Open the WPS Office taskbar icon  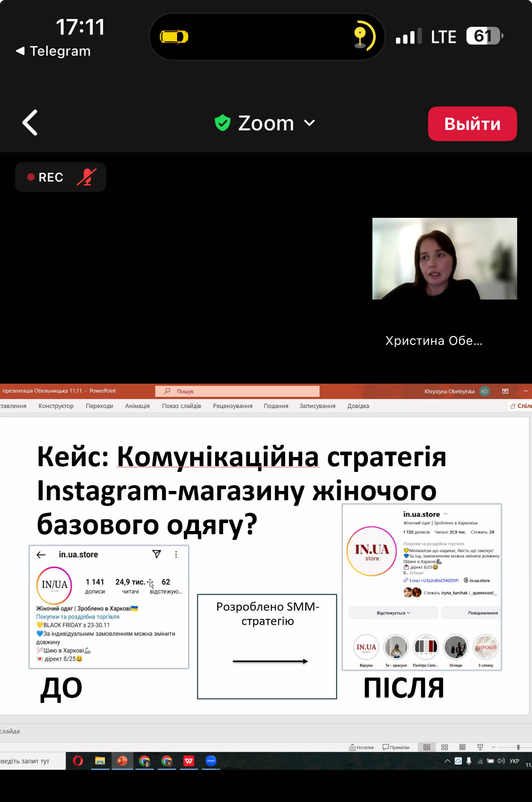pyautogui.click(x=189, y=761)
